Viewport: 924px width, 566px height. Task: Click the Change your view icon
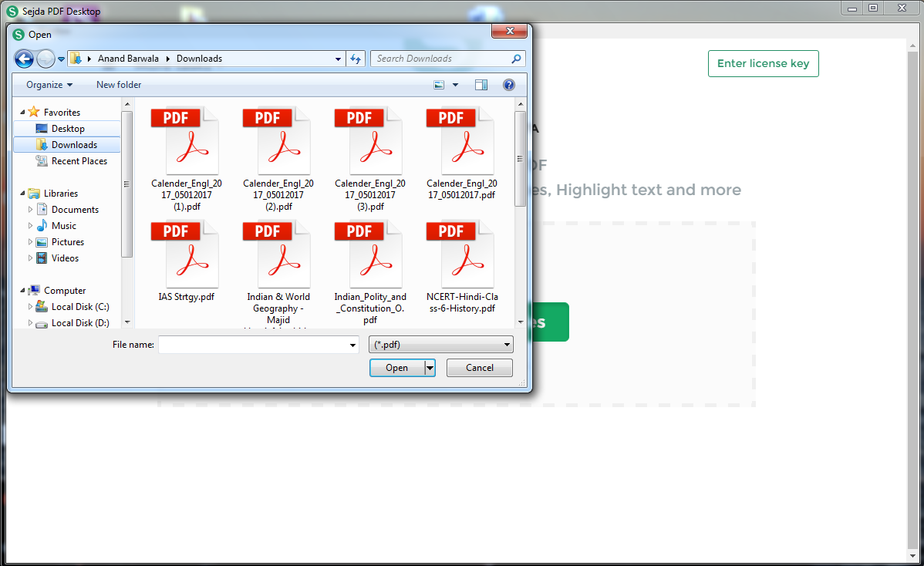pos(439,85)
